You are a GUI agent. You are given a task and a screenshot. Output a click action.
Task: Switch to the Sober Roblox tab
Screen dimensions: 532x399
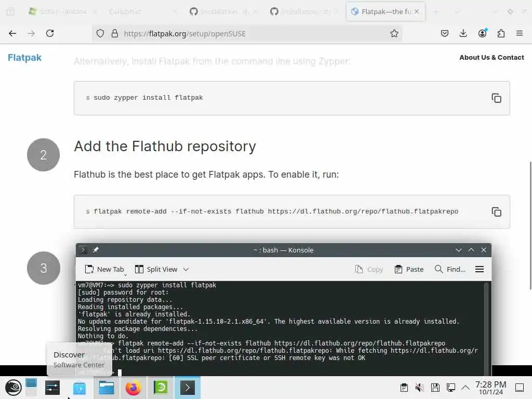(x=62, y=11)
